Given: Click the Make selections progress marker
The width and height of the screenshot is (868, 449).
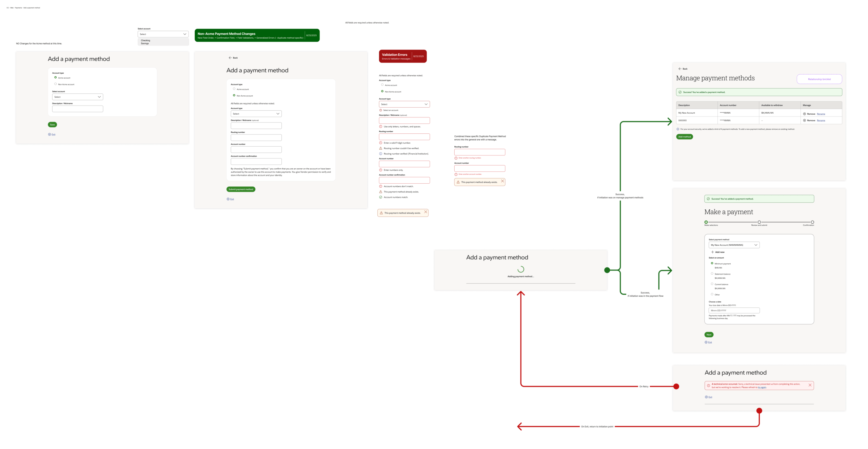Looking at the screenshot, I should click(706, 222).
